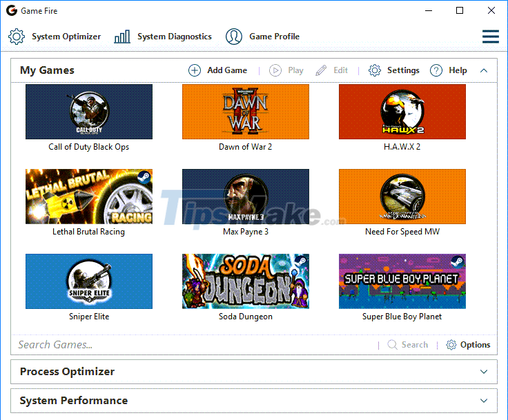The height and width of the screenshot is (420, 508).
Task: Click the Edit label
Action: click(340, 70)
